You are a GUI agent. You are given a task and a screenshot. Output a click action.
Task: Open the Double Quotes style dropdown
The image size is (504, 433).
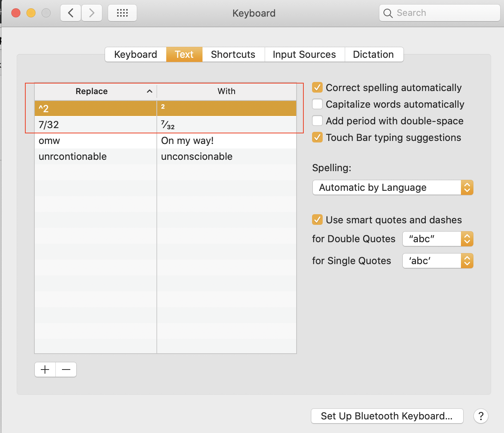point(438,239)
